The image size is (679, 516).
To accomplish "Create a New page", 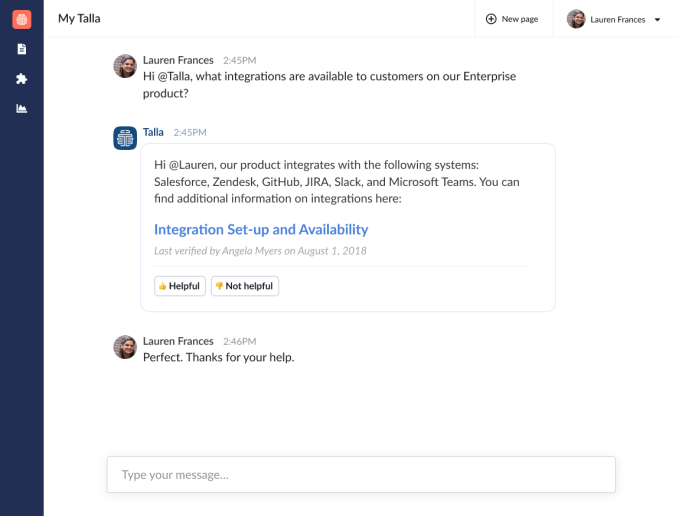I will pyautogui.click(x=519, y=19).
